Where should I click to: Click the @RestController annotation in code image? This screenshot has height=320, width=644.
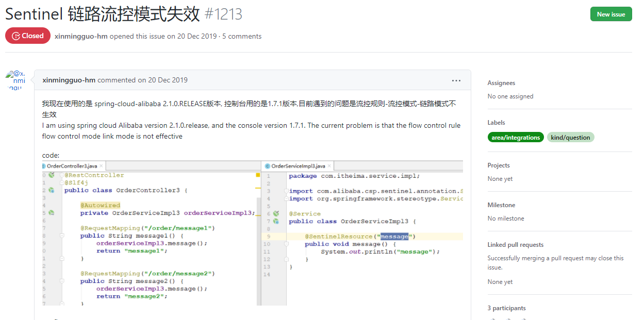pyautogui.click(x=94, y=175)
